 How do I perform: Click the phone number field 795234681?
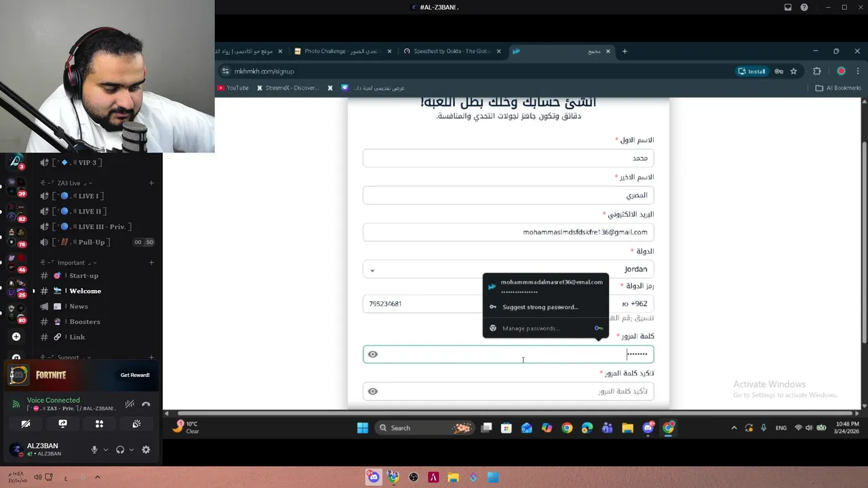point(423,304)
